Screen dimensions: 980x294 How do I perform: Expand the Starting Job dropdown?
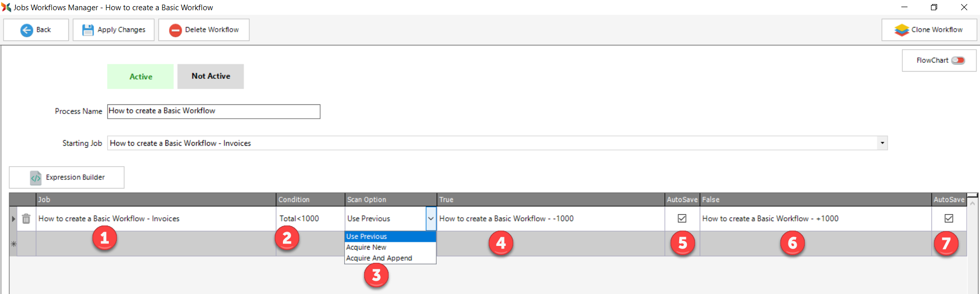pos(882,143)
